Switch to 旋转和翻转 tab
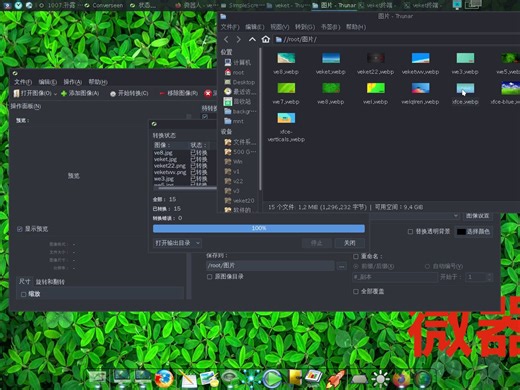The image size is (520, 390). [x=50, y=282]
